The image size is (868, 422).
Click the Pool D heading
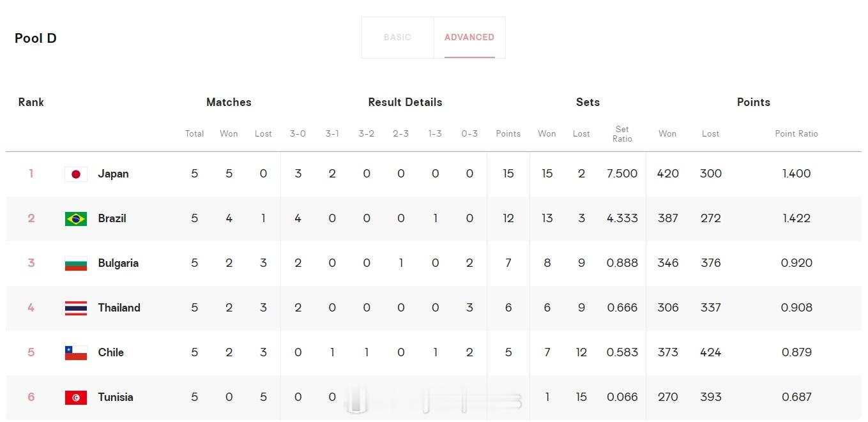36,38
